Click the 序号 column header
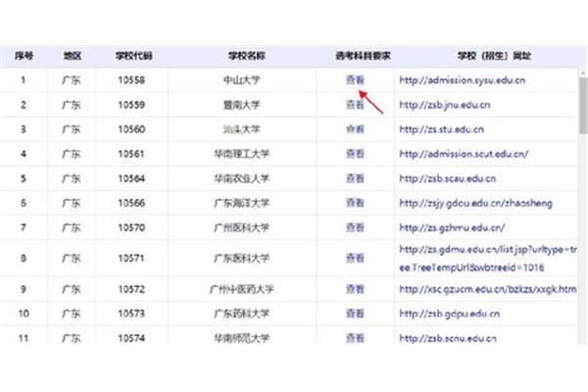Screen dimensions: 588x392 tap(24, 56)
